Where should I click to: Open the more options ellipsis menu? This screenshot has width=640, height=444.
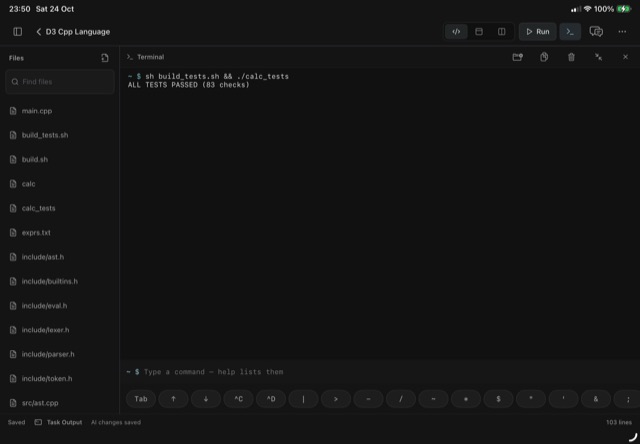622,31
